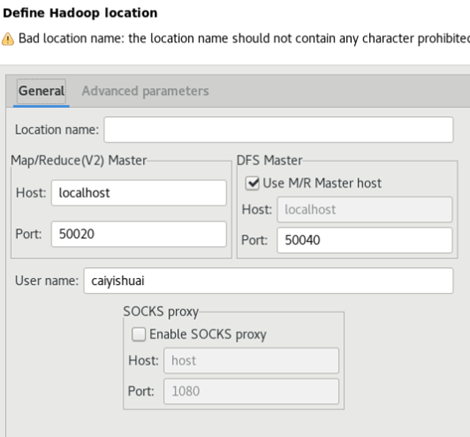Click the DFS Master Host localhost field

364,209
